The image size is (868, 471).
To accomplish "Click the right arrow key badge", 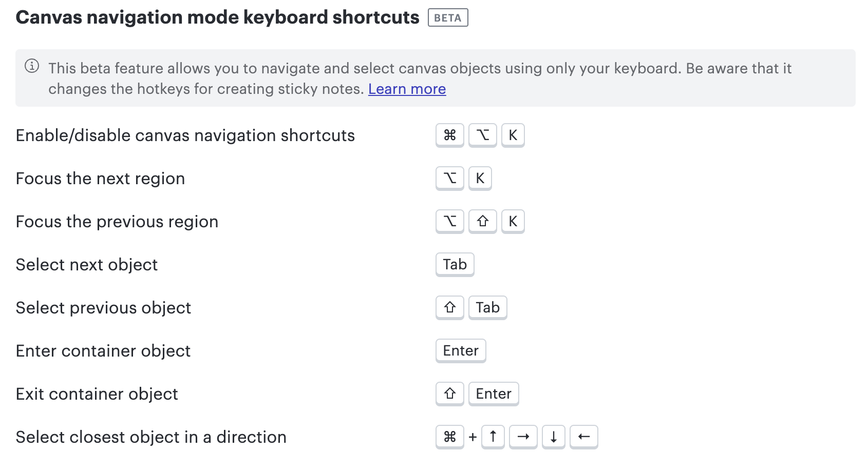I will click(x=523, y=437).
